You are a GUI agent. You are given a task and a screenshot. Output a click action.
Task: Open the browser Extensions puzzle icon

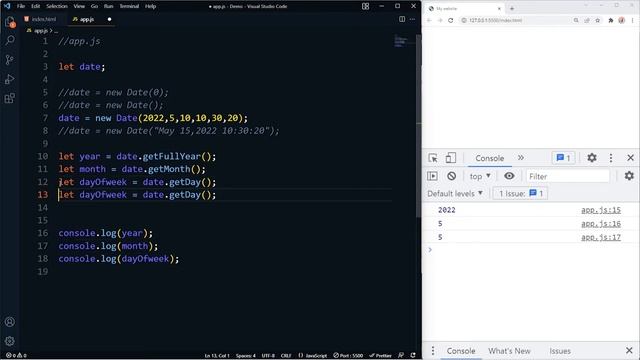[611, 20]
